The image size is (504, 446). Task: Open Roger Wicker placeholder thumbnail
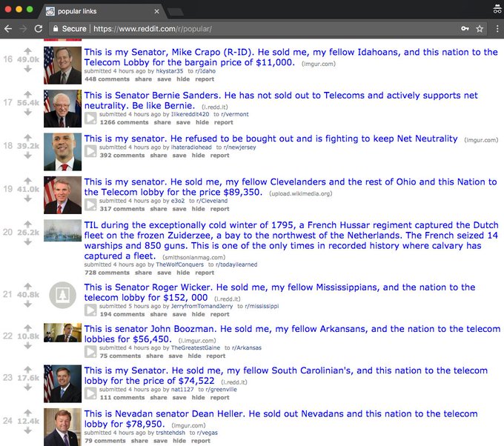[63, 295]
